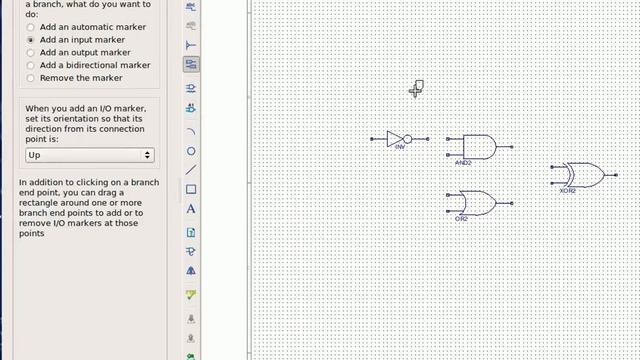The image size is (640, 360).
Task: Click the AND2 gate lower input pin
Action: 448,155
